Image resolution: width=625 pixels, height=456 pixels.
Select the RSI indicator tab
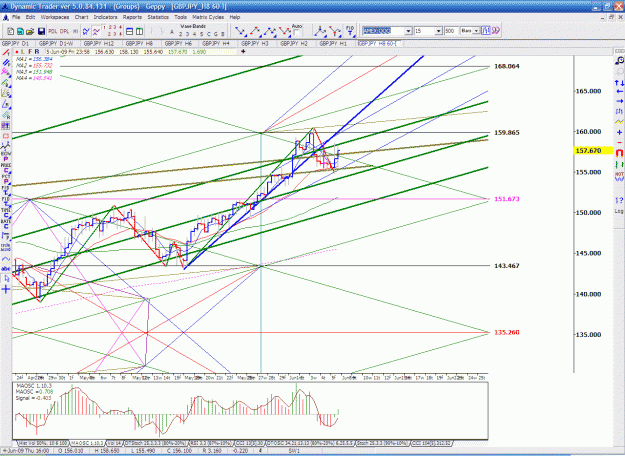[x=210, y=443]
